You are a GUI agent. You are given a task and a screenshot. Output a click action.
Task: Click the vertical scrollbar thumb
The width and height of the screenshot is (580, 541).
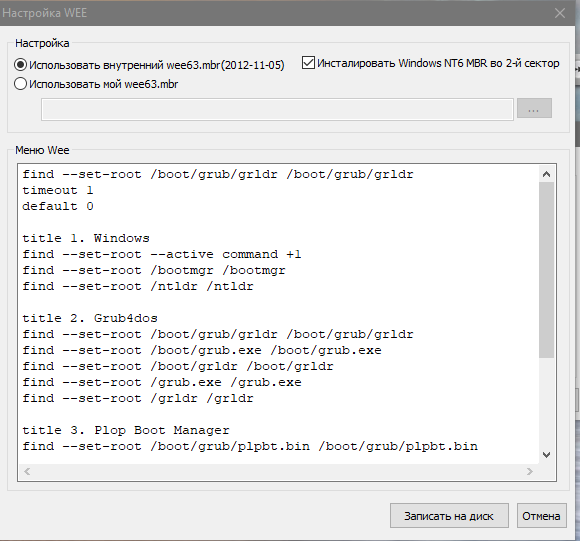(x=546, y=270)
